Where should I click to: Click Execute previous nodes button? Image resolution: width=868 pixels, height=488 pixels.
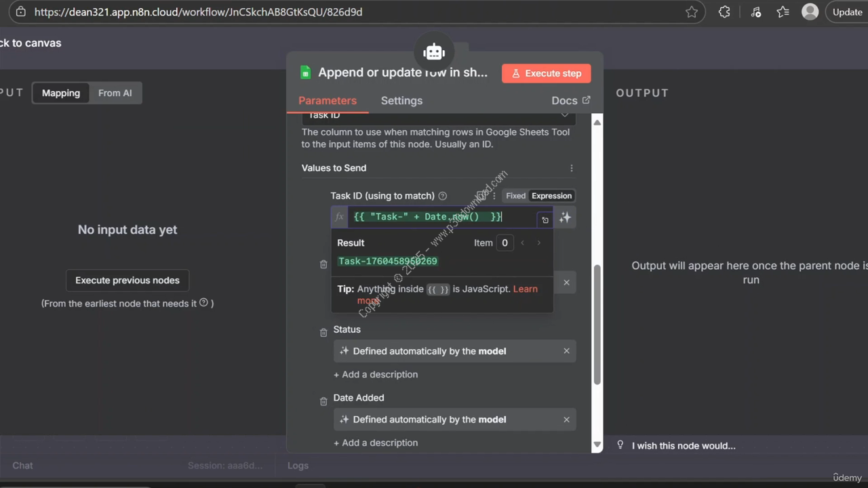(127, 280)
